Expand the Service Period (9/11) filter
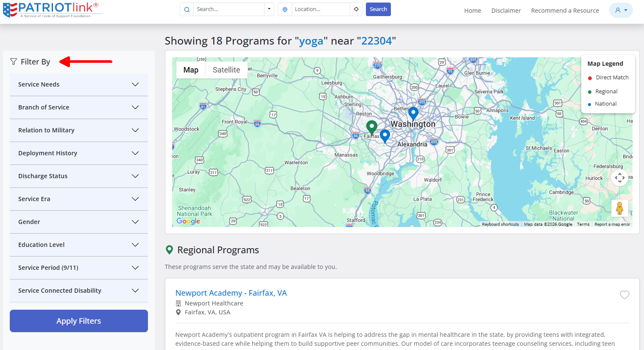This screenshot has height=350, width=644. pyautogui.click(x=79, y=268)
